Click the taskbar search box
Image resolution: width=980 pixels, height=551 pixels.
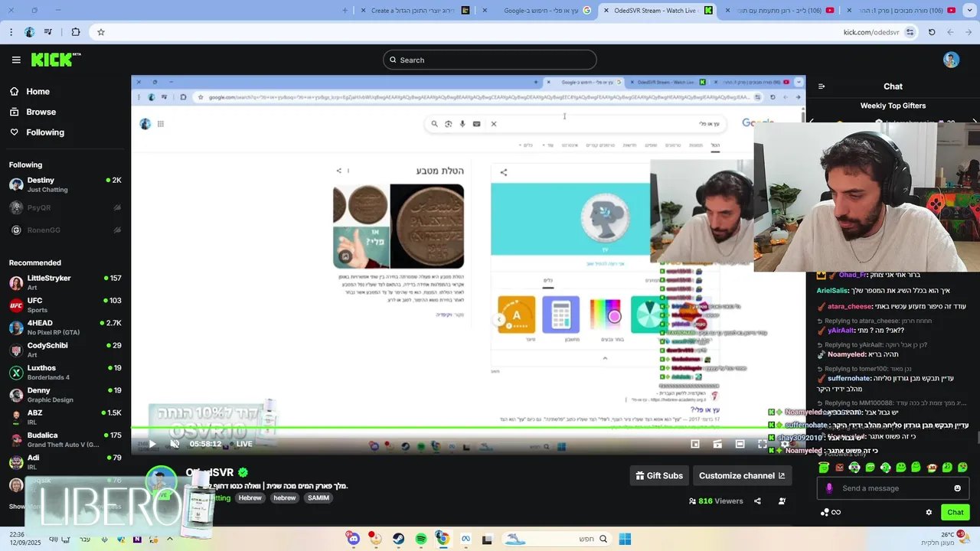click(x=557, y=539)
